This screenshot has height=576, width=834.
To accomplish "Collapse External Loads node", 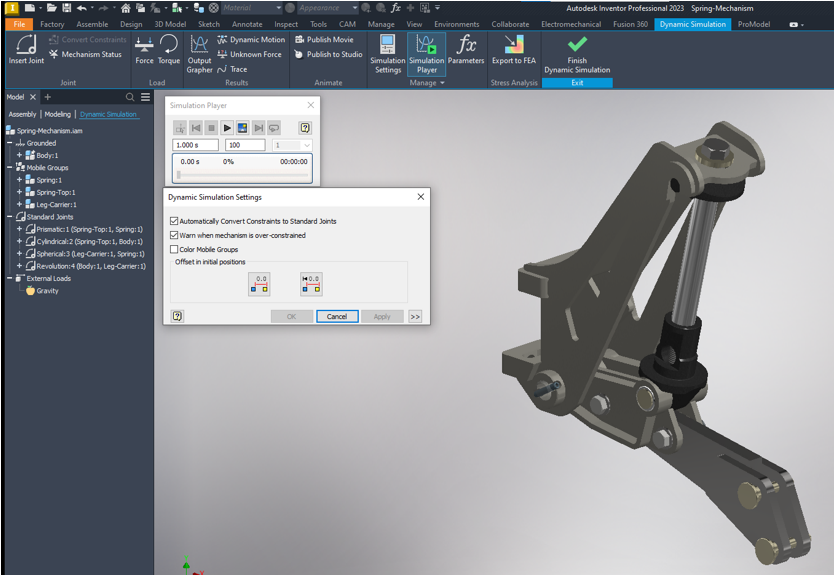I will tap(10, 278).
